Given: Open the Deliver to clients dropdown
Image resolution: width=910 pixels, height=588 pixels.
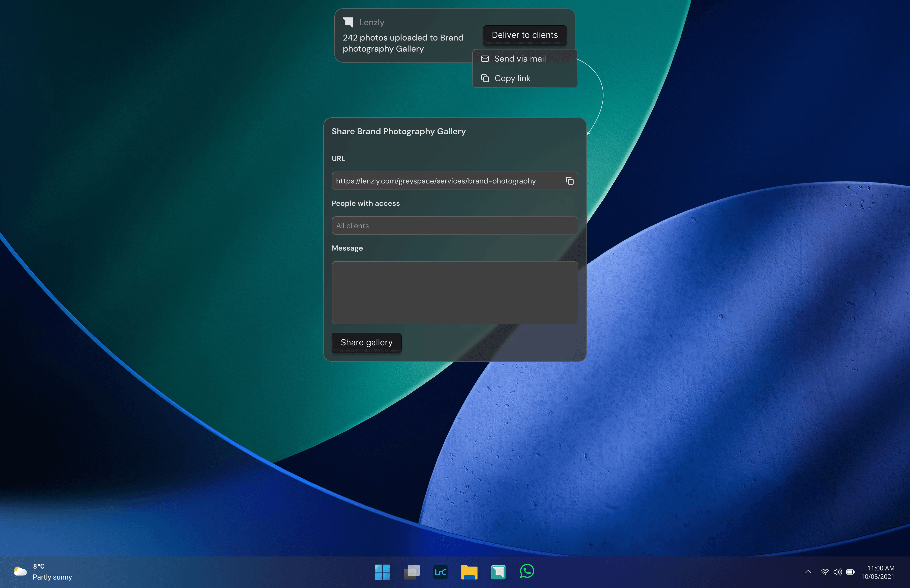Looking at the screenshot, I should click(x=524, y=35).
